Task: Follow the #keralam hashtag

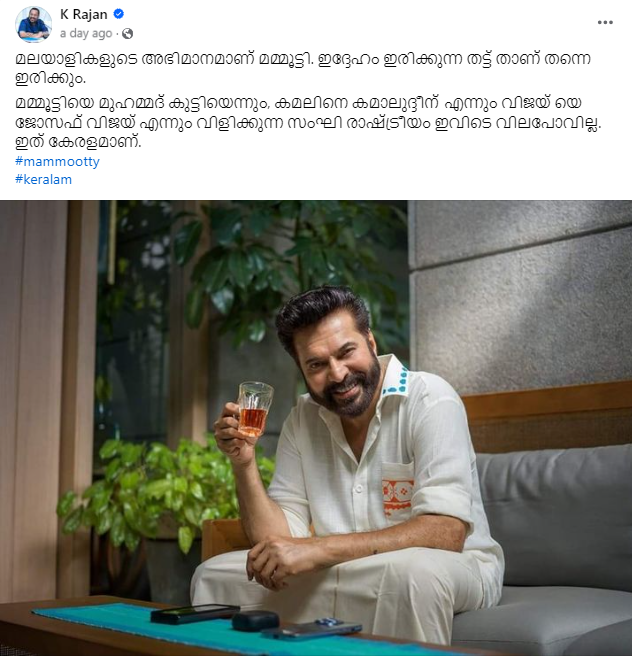Action: pyautogui.click(x=44, y=180)
